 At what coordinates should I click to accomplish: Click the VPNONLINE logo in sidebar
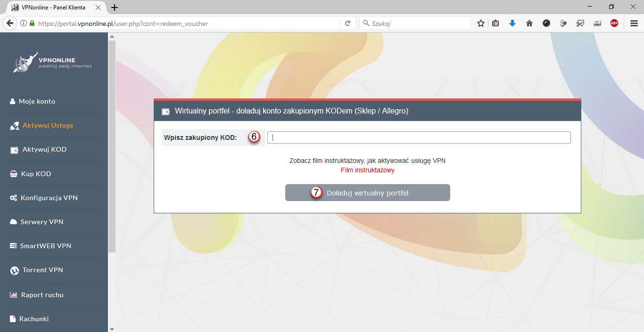click(53, 62)
